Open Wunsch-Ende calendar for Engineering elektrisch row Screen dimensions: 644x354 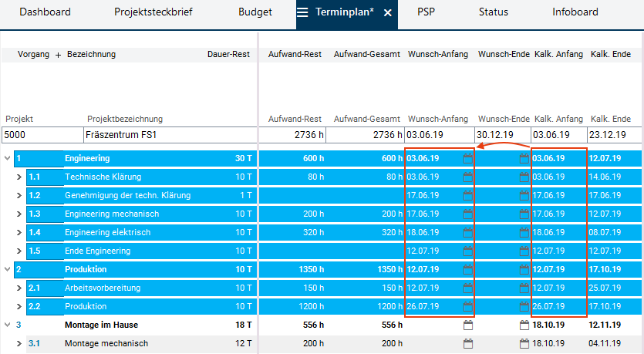(524, 233)
